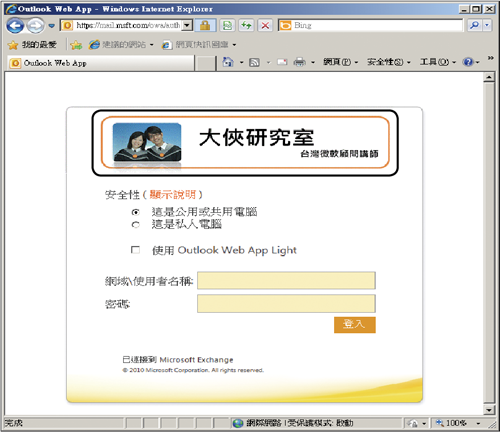Image resolution: width=500 pixels, height=432 pixels.
Task: Expand the address bar URL dropdown
Action: click(x=188, y=25)
